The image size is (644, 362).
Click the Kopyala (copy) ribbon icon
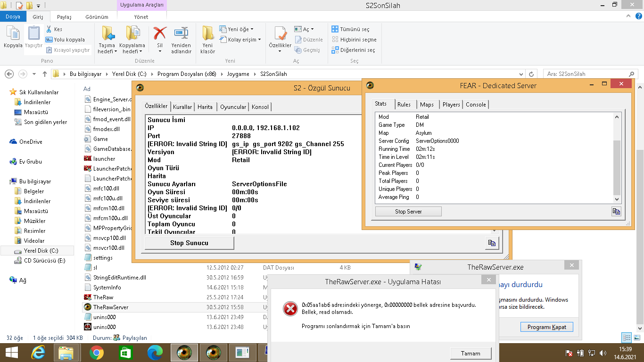[x=13, y=37]
